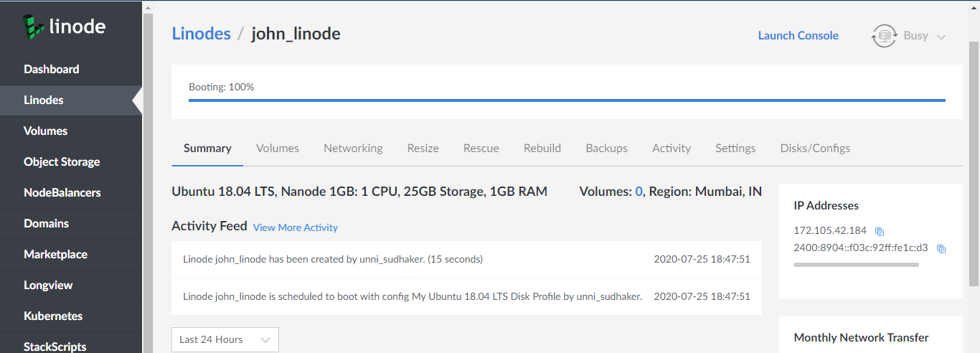Click Launch Console link
The image size is (980, 353).
coord(798,36)
